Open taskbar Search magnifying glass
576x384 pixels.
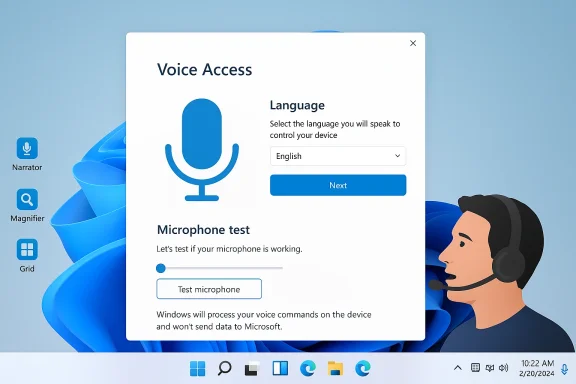tap(224, 368)
